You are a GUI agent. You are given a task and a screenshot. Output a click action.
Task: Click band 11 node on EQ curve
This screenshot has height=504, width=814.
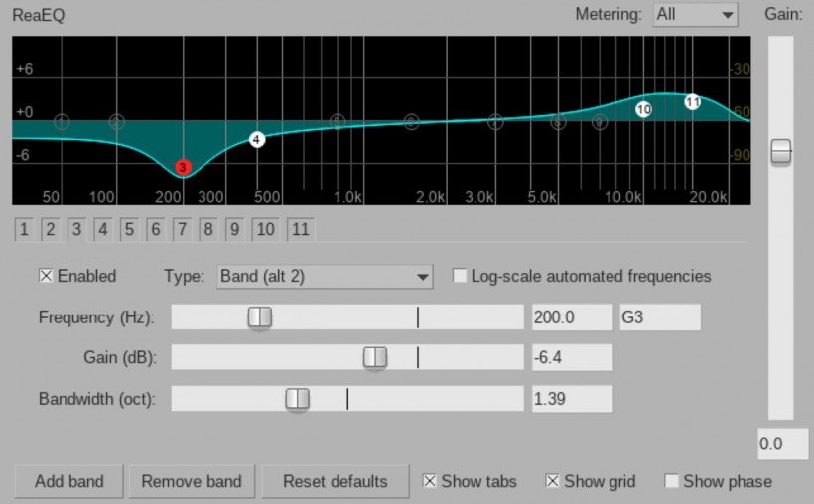coord(693,102)
